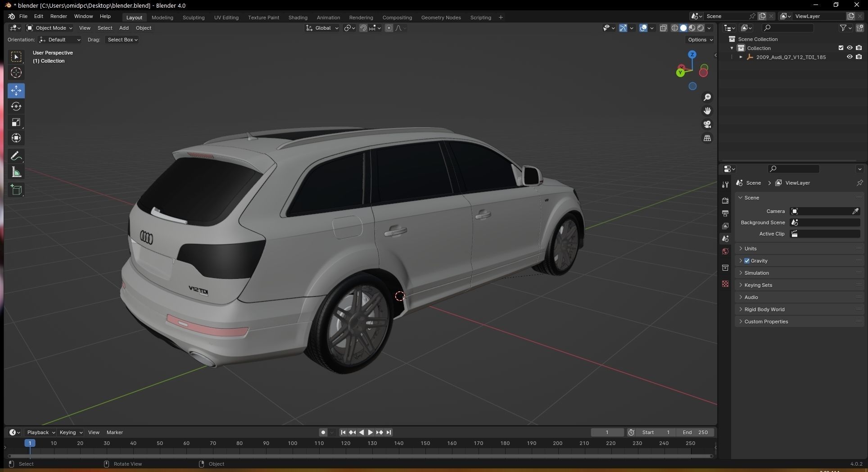
Task: Hide the Collection in viewport
Action: (850, 48)
